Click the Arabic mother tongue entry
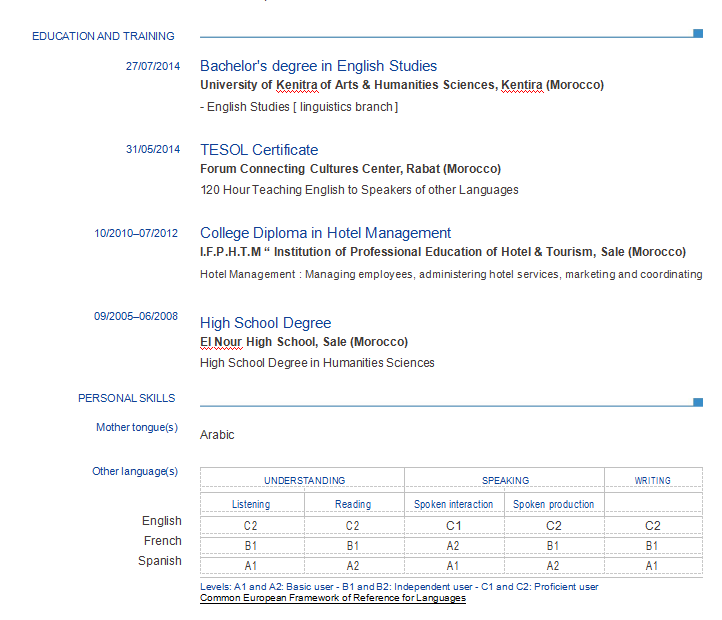Screen dimensions: 722x620 tap(217, 435)
